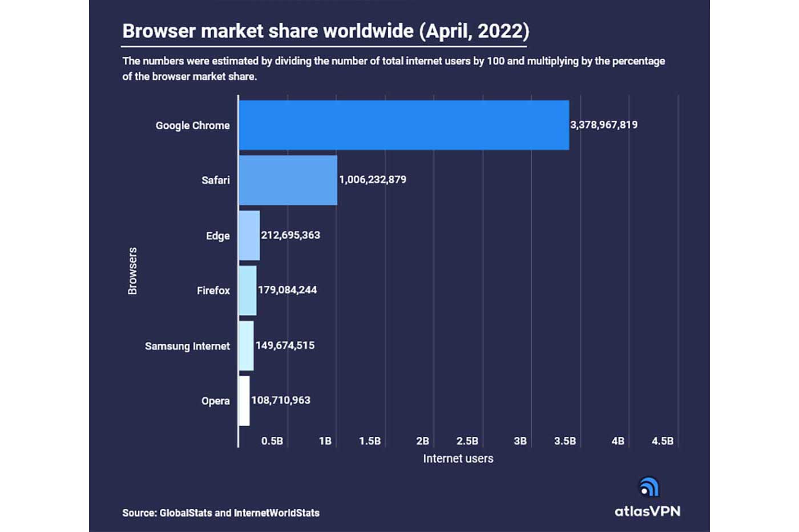Click the 'Firefox' axis label
Viewport: 799px width, 532px height.
(x=213, y=291)
